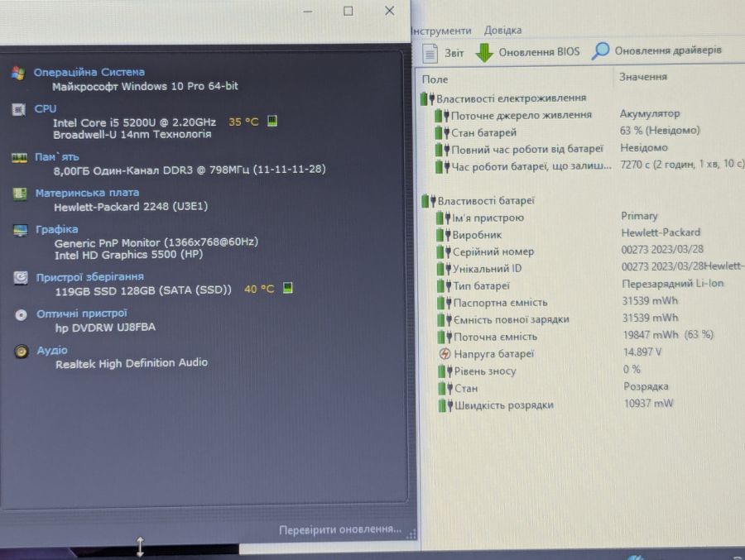Select Час роботи батареї, що залиш... row

[x=589, y=166]
